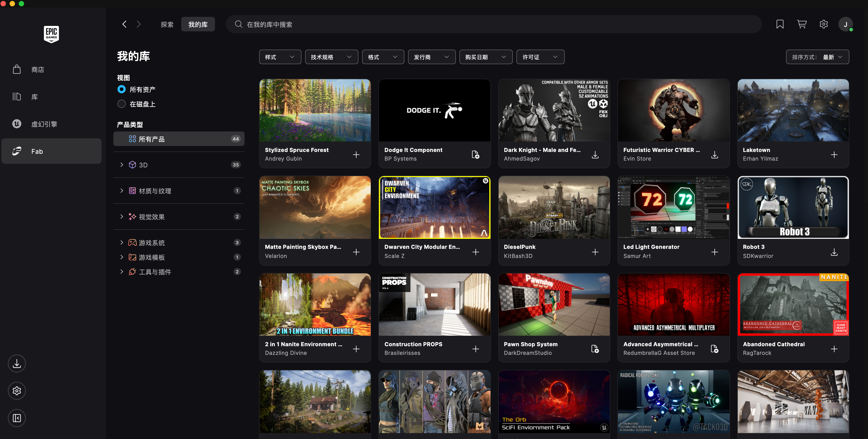
Task: Open the top-right settings gear
Action: pos(824,24)
